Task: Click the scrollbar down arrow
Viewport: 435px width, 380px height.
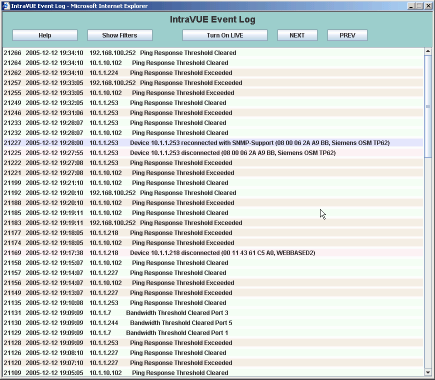Action: (428, 372)
